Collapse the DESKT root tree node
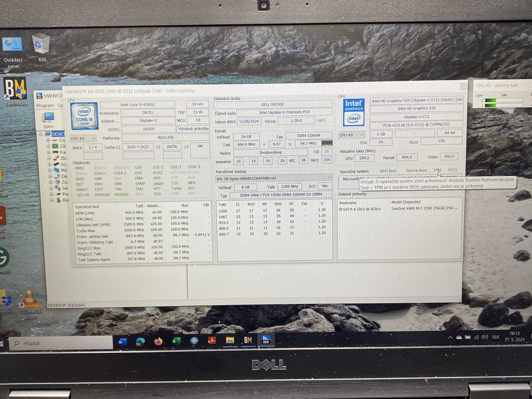 (x=40, y=134)
